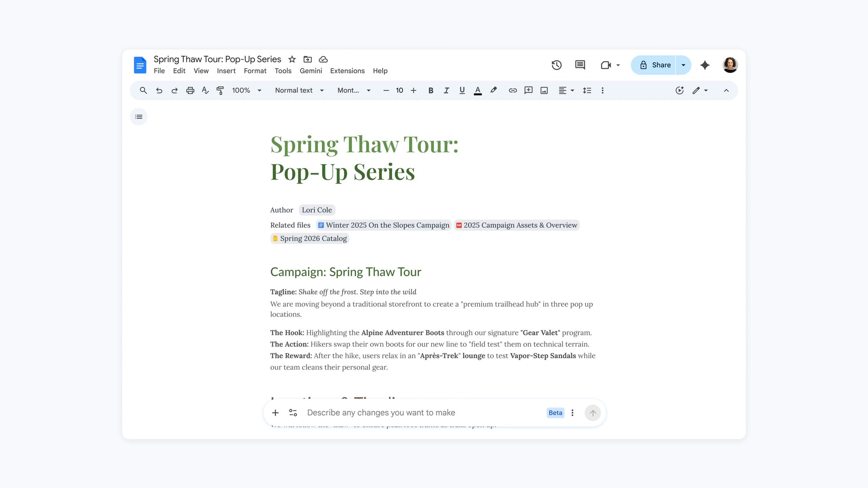Expand the Share button dropdown arrow

(683, 65)
